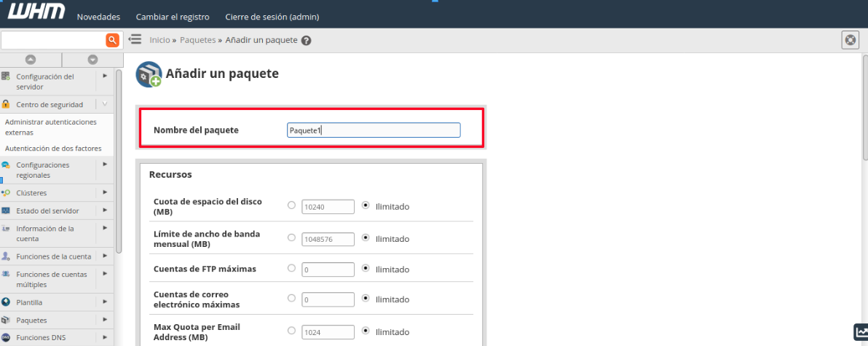This screenshot has width=868, height=346.
Task: Open the statistics chart icon
Action: pyautogui.click(x=861, y=332)
